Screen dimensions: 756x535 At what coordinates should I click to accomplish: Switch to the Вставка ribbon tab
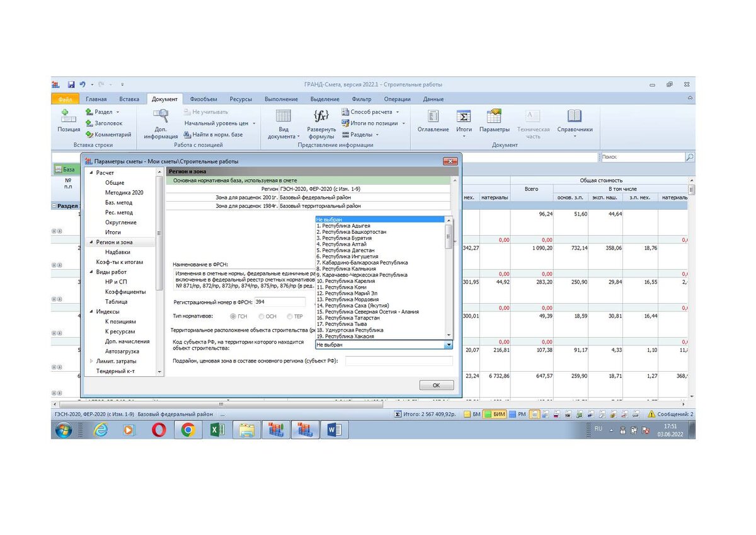129,99
